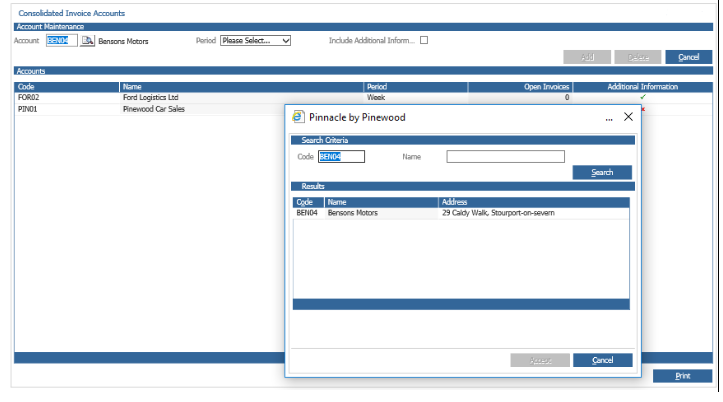Screen dimensions: 723x402
Task: Close the Pinnacle by Pinewood dialog
Action: (x=628, y=117)
